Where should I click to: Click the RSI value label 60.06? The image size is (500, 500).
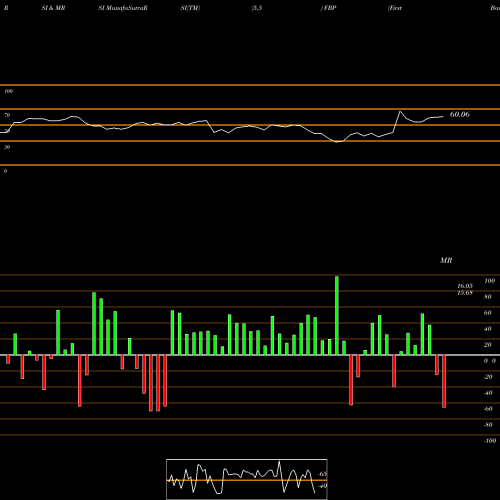point(460,114)
